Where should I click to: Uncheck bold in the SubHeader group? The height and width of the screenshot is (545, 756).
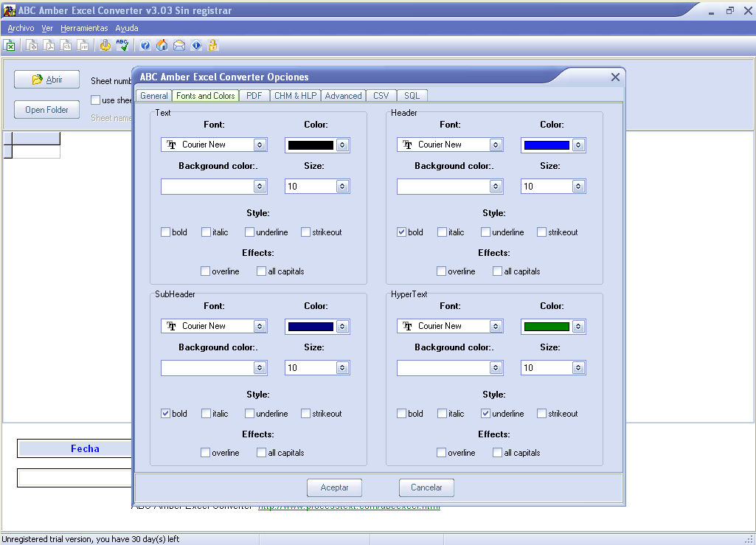coord(165,413)
